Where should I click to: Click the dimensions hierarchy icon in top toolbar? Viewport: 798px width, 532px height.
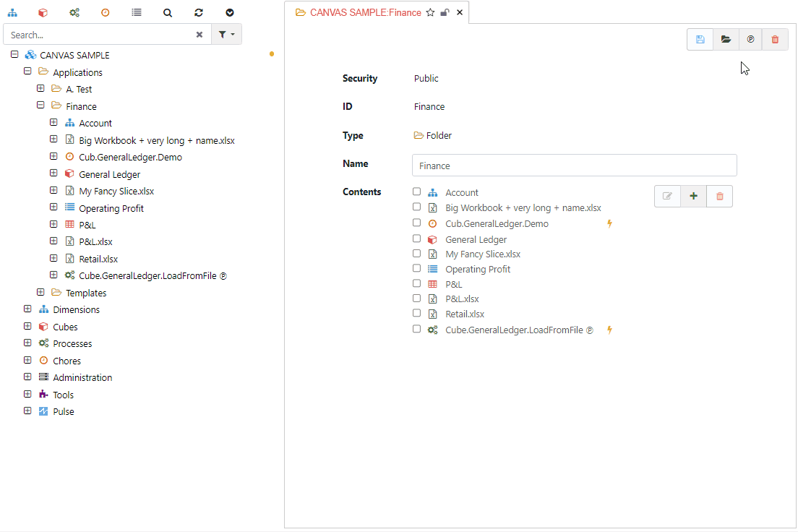12,13
